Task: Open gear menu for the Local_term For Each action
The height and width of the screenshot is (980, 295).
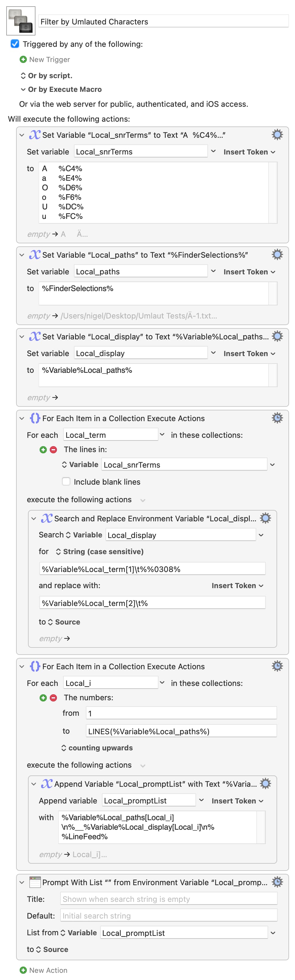Action: (x=277, y=418)
